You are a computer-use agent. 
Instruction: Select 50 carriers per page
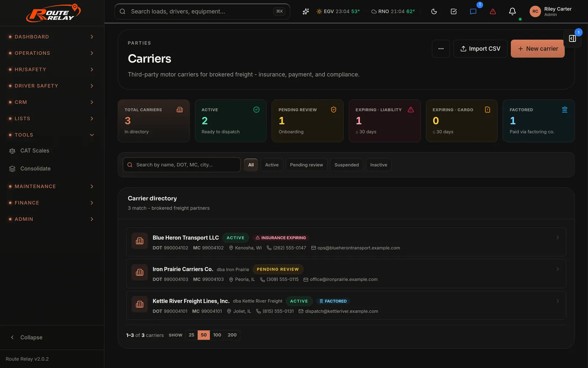click(x=204, y=335)
